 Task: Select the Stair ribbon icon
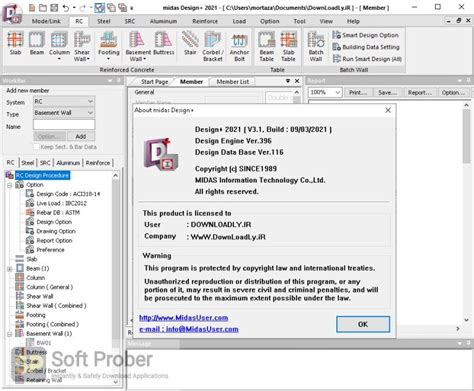190,43
